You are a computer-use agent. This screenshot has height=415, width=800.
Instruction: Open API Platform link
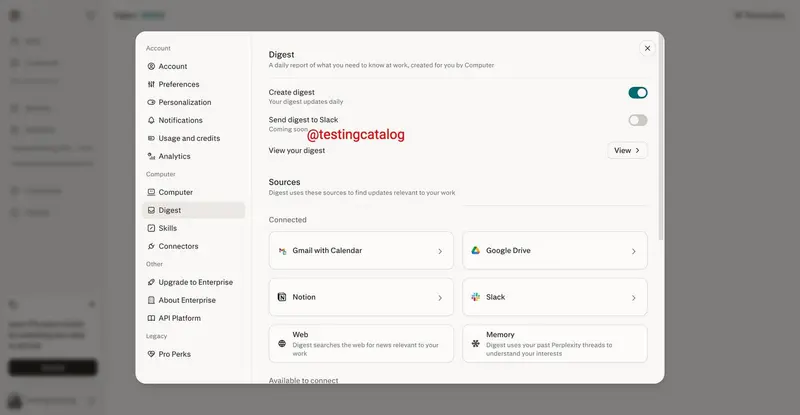193,318
